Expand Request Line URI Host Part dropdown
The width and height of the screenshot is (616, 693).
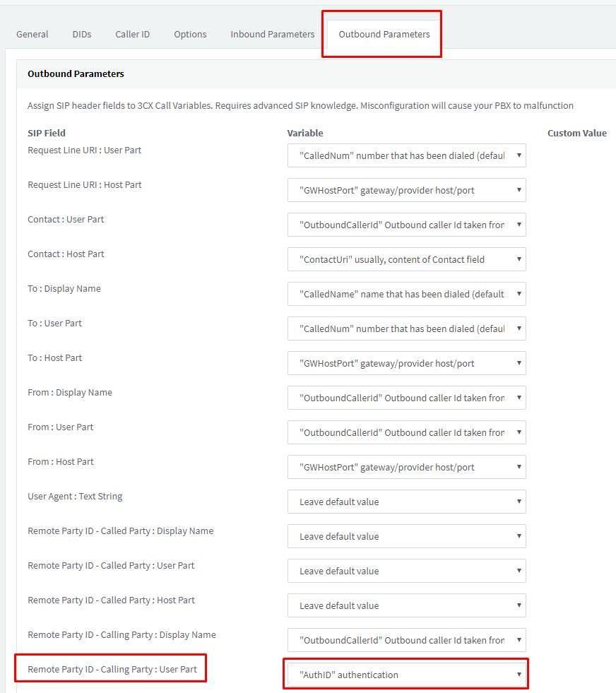point(406,190)
